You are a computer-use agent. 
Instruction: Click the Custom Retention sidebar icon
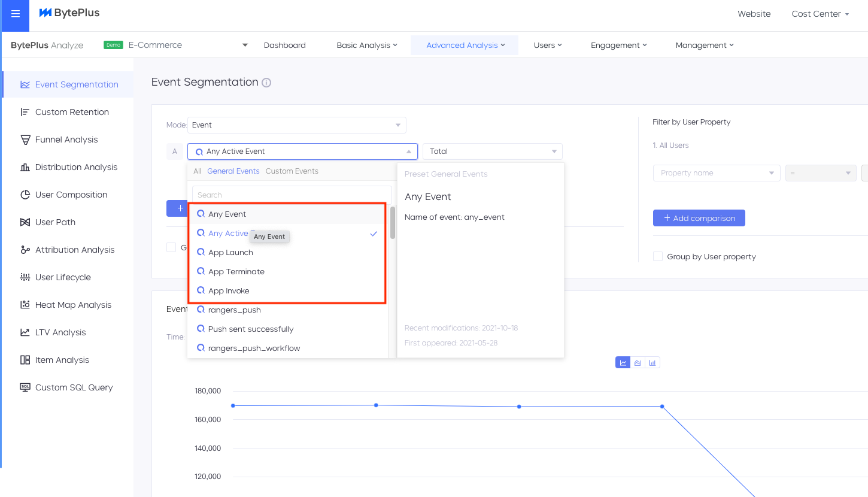(x=25, y=112)
